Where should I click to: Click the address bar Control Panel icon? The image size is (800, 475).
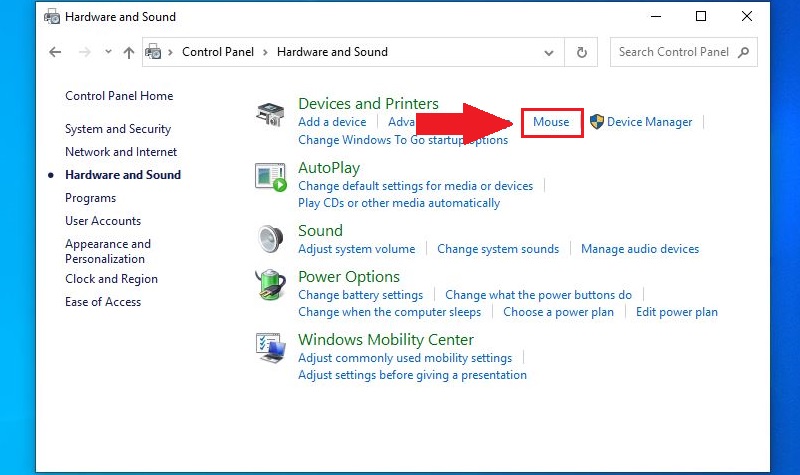click(x=153, y=52)
